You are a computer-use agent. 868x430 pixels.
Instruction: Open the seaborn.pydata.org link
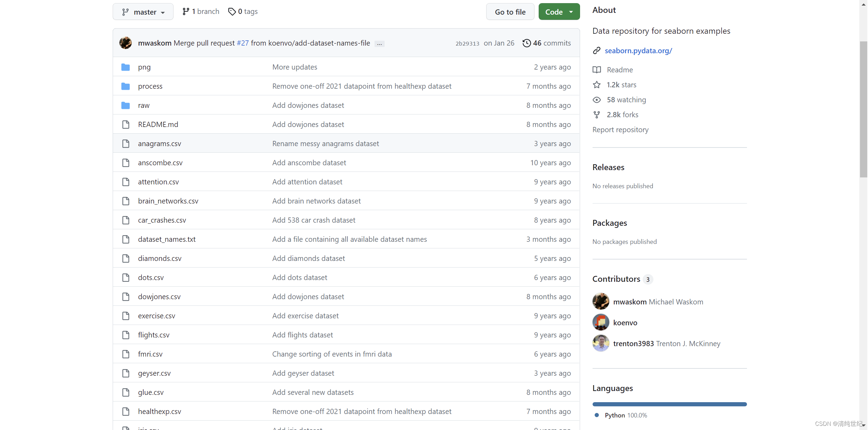pos(638,51)
